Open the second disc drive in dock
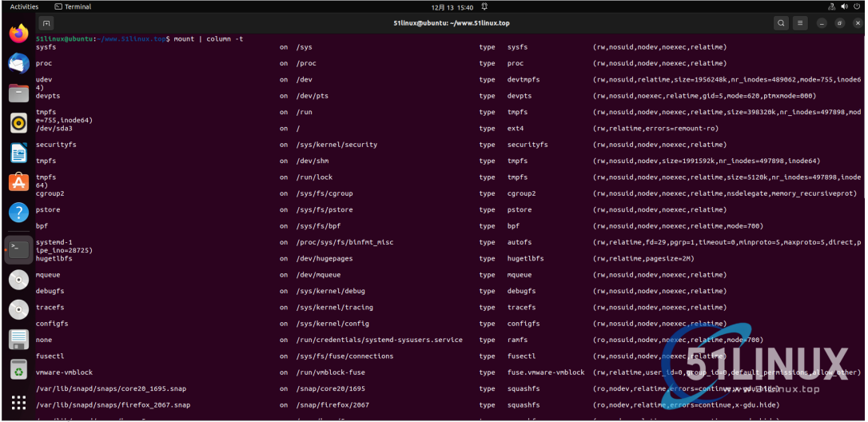The height and width of the screenshot is (422, 868). [x=19, y=309]
